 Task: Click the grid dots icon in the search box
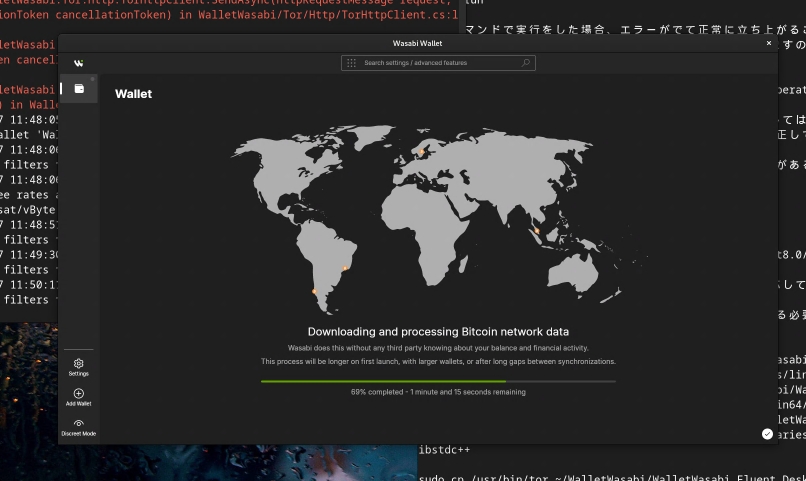point(351,63)
